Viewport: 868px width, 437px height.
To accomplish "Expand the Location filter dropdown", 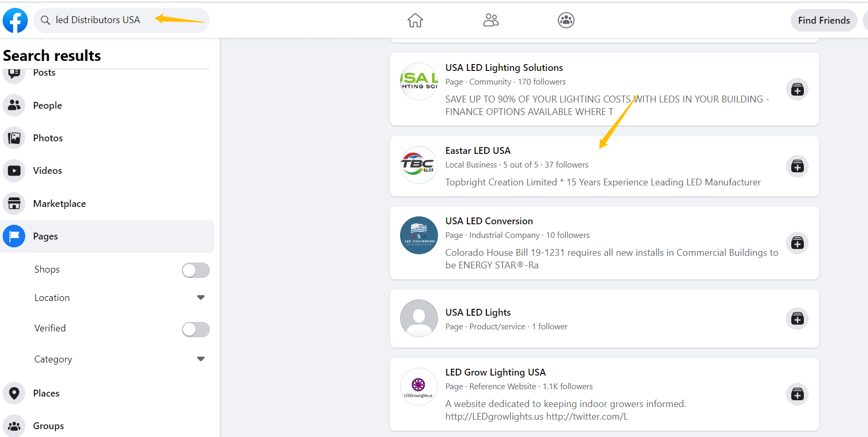I will click(x=201, y=297).
